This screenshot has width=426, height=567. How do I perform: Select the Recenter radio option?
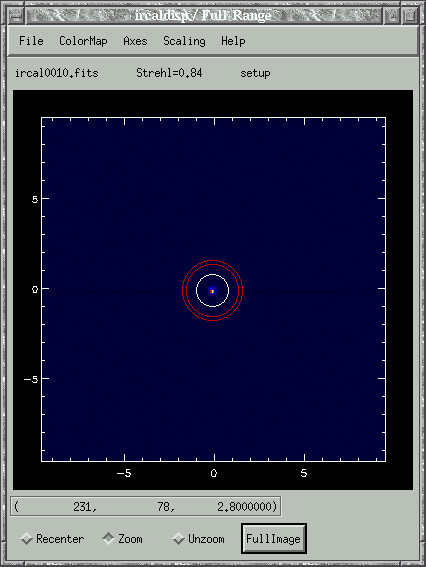[x=52, y=539]
